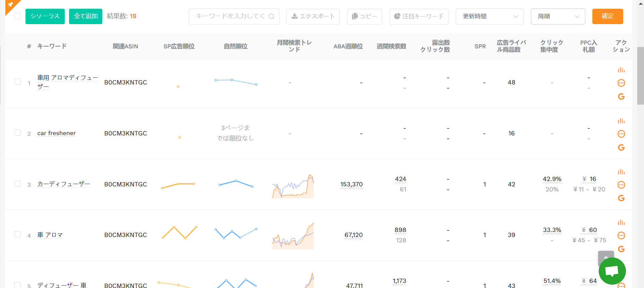Focus the キーワードを入力 search field
644x288 pixels.
234,16
